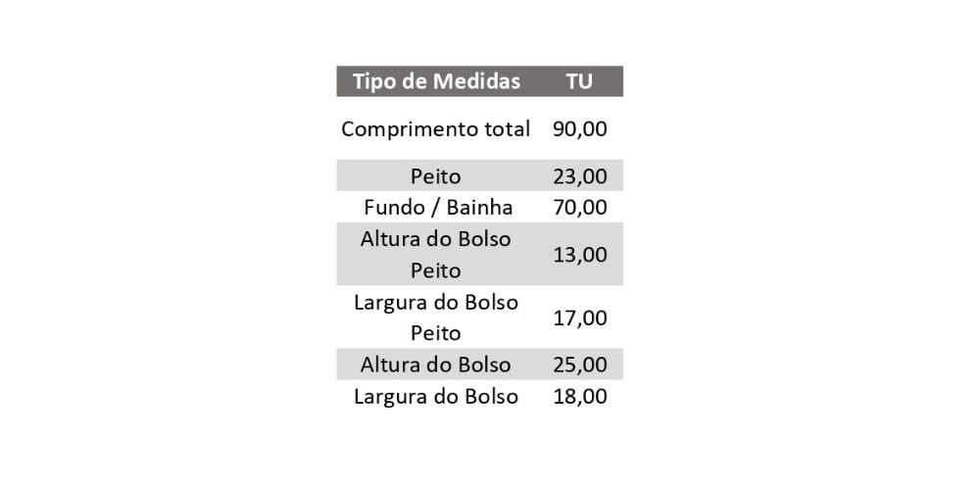Select the 13,00 value cell
This screenshot has height=490, width=980.
click(x=580, y=255)
